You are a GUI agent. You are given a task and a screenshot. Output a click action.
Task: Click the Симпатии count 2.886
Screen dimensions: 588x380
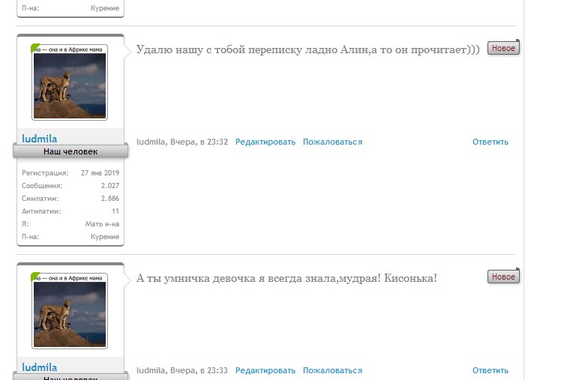click(x=109, y=198)
